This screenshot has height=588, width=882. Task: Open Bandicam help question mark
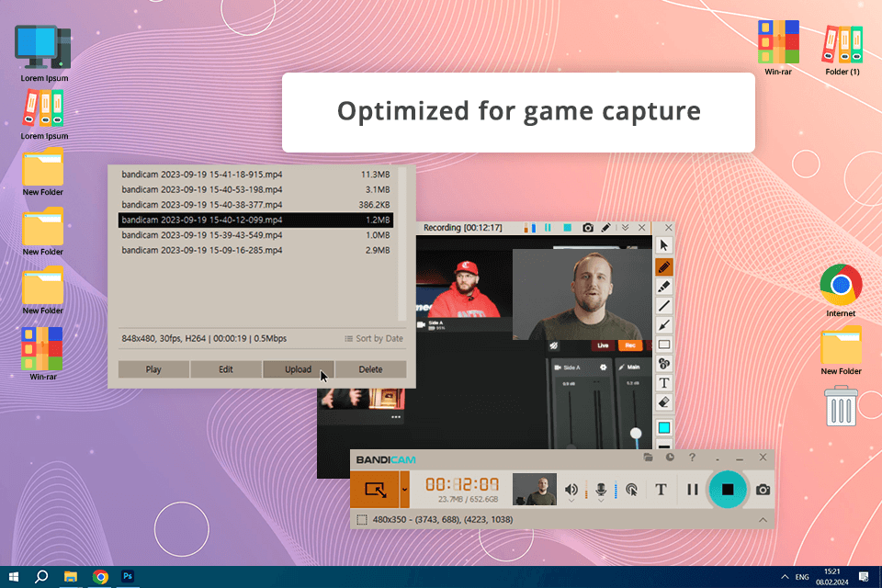click(x=692, y=458)
